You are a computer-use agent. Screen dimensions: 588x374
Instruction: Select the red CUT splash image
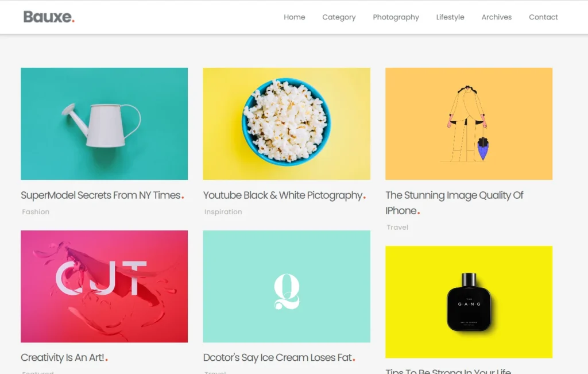tap(104, 286)
